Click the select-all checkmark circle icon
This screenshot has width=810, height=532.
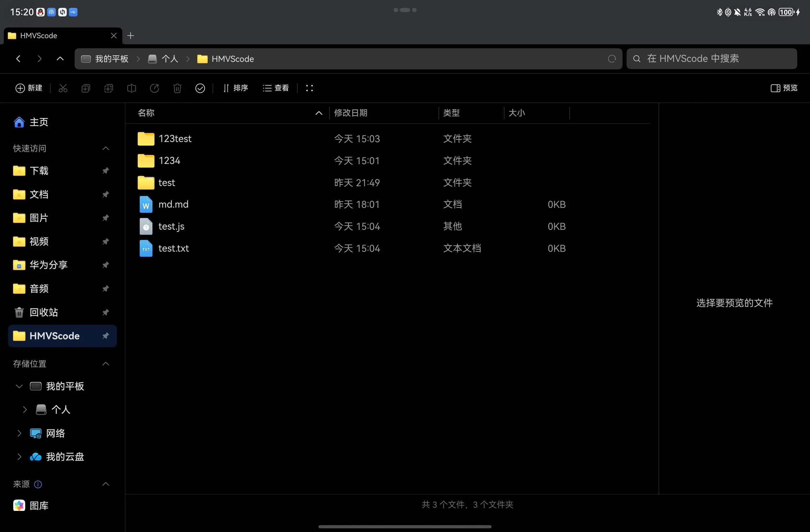click(x=200, y=88)
